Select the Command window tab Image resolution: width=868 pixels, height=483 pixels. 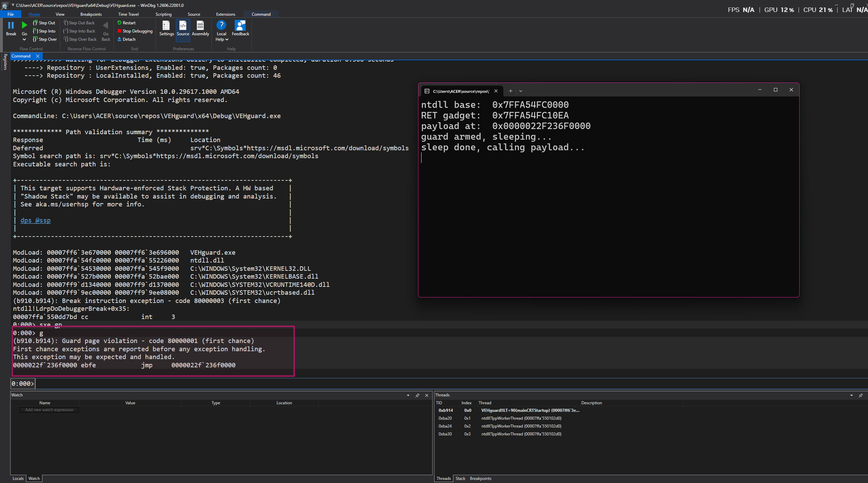21,56
